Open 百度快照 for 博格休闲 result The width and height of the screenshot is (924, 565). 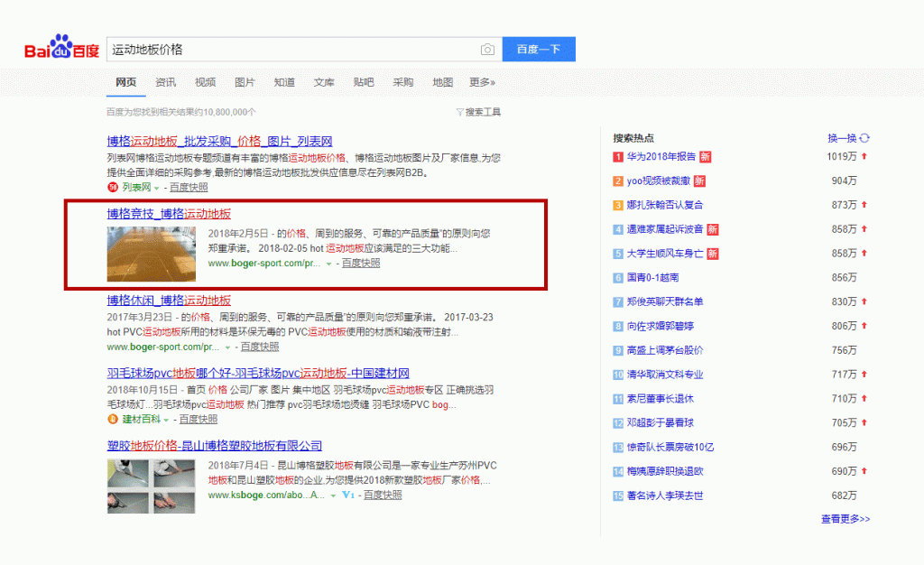[260, 347]
